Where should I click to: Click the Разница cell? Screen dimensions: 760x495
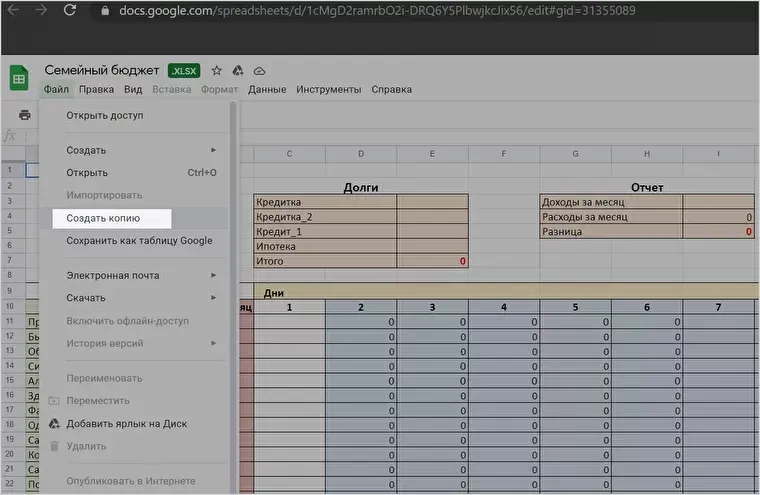click(x=611, y=231)
